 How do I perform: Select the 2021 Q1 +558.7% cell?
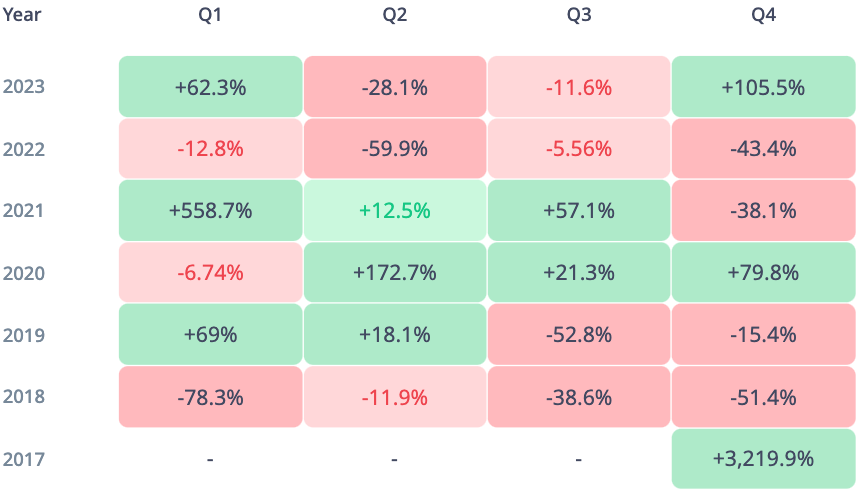210,211
